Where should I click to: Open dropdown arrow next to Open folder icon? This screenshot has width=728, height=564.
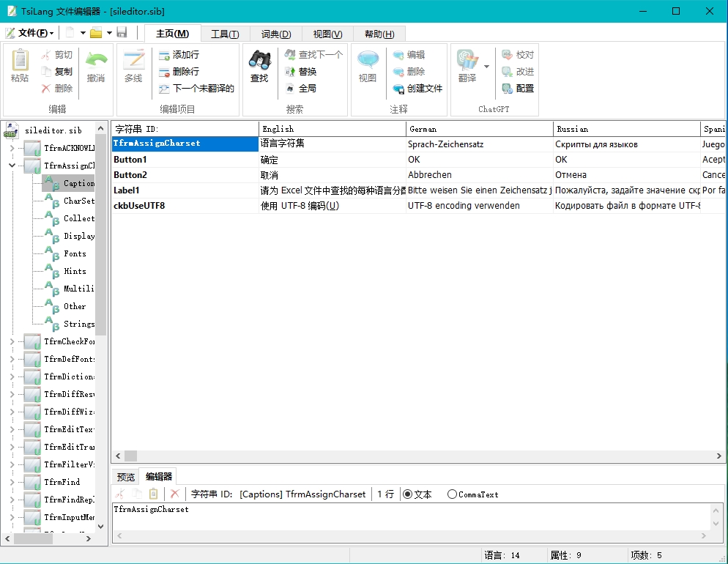pos(110,33)
